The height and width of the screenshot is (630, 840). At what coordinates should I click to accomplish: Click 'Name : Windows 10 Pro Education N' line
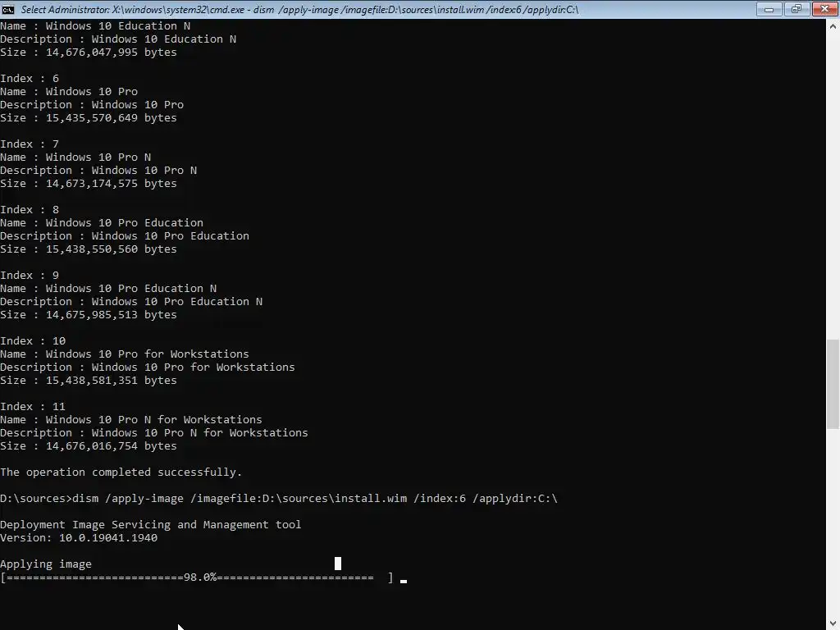[x=108, y=288]
